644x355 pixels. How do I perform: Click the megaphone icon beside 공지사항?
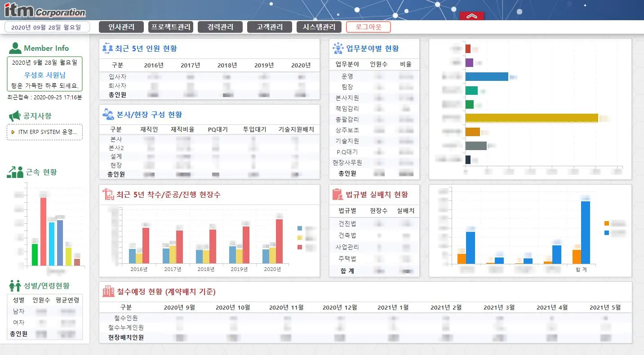[15, 116]
